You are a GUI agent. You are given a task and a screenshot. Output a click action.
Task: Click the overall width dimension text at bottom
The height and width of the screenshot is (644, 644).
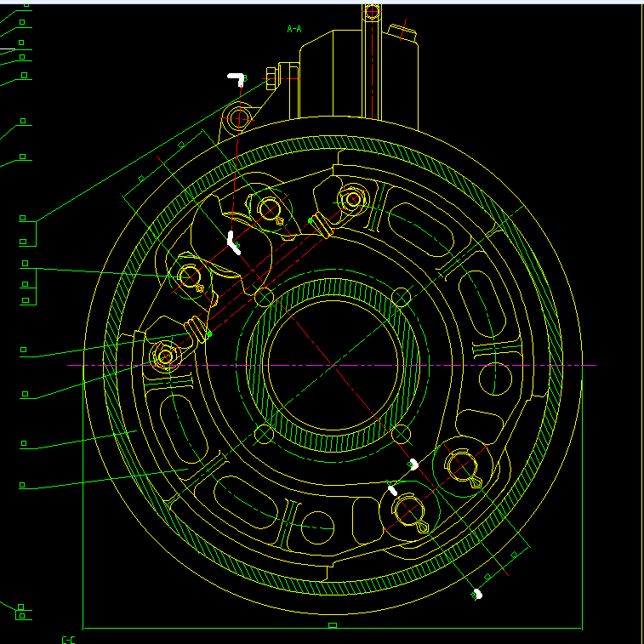(x=333, y=625)
